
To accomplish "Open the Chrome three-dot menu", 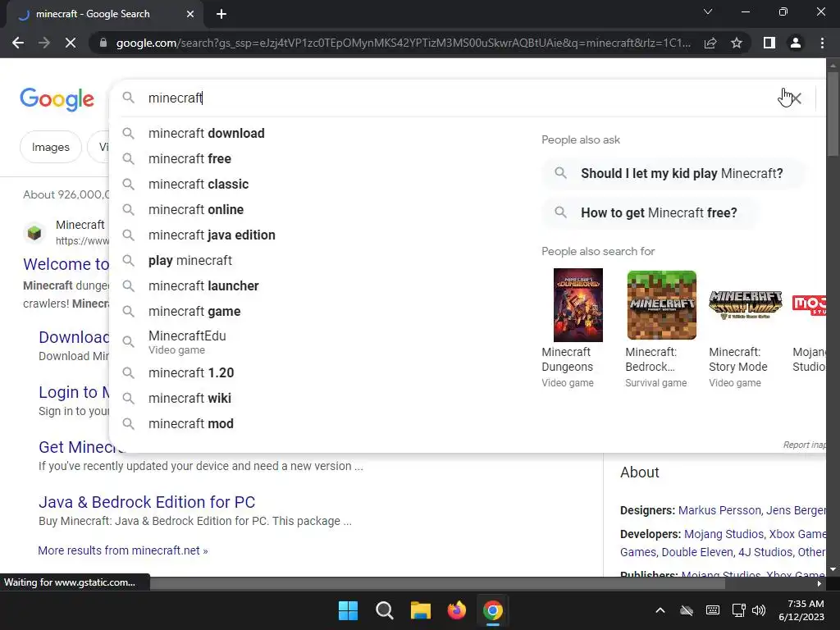I will pos(822,43).
